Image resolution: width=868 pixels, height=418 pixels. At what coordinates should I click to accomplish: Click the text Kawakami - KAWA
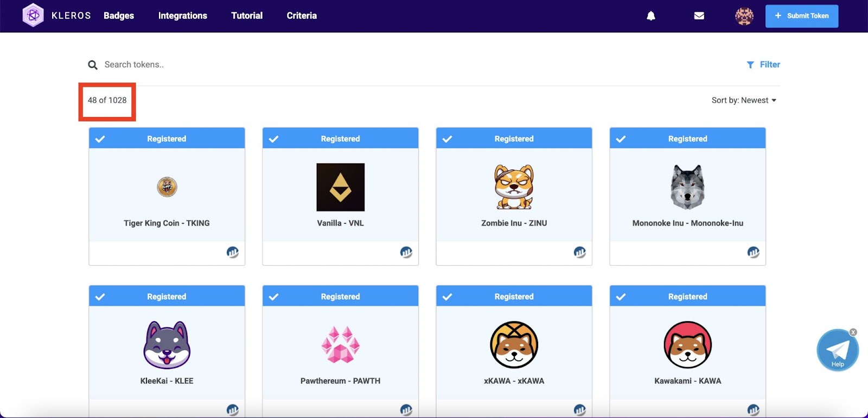coord(688,381)
